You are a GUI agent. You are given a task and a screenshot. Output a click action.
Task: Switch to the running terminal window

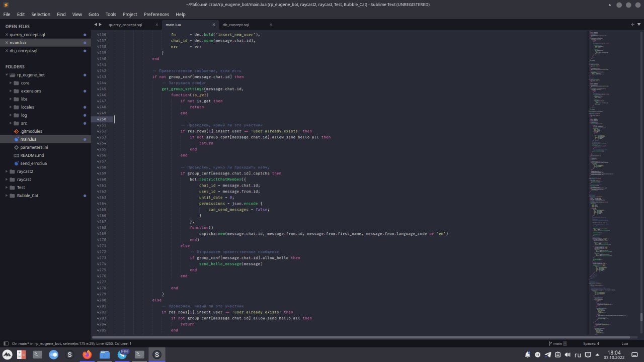pos(139,354)
